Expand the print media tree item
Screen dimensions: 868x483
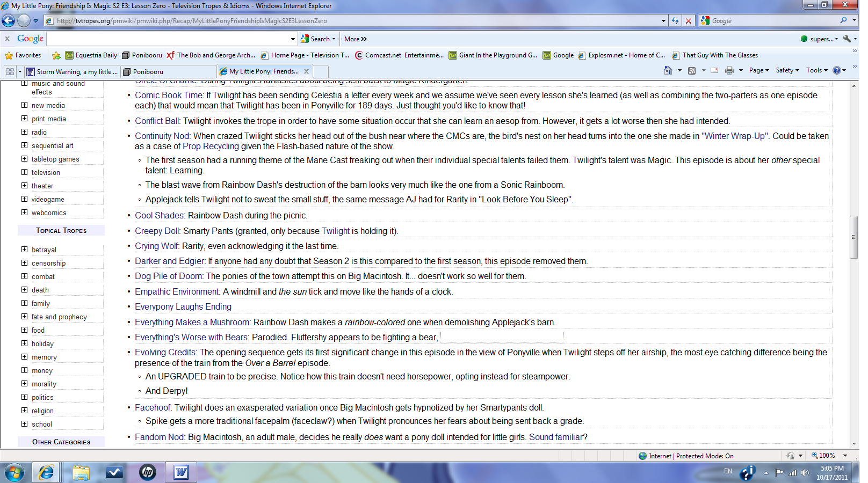[24, 119]
